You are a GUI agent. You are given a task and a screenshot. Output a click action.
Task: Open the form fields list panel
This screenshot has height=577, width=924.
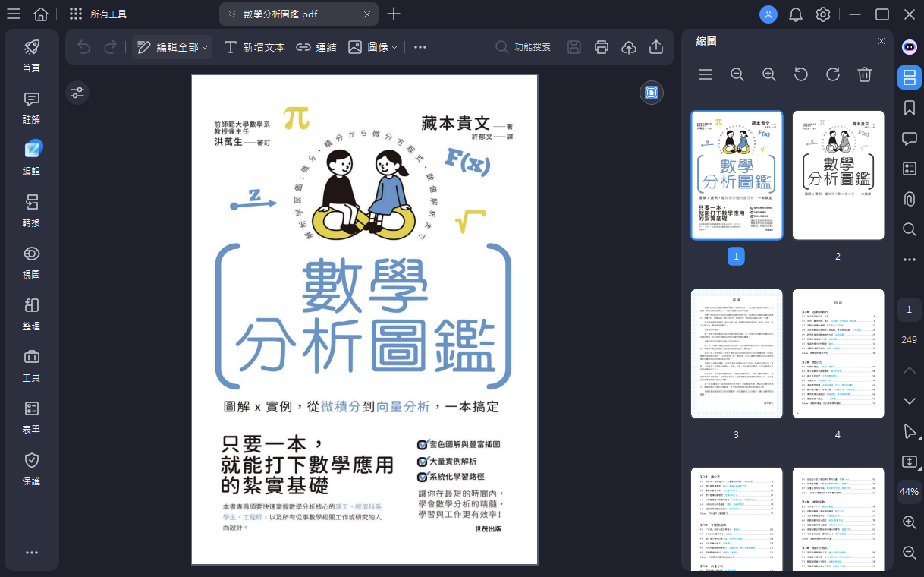[910, 169]
